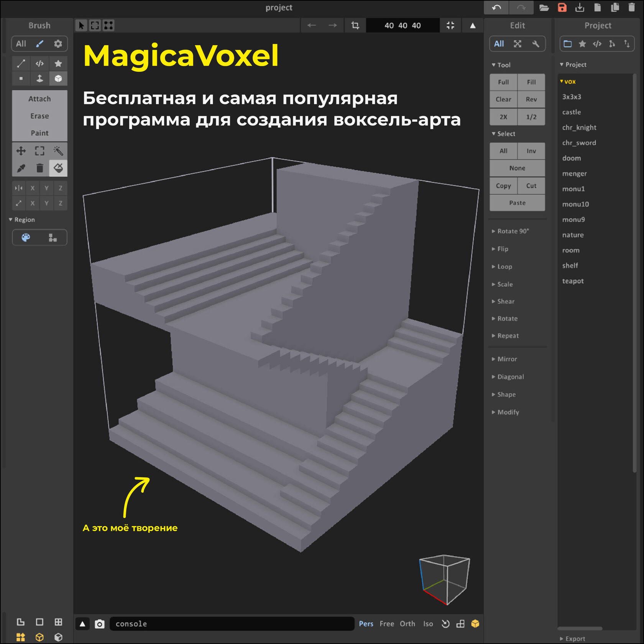
Task: Choose the Move tool cross arrows icon
Action: [x=21, y=151]
